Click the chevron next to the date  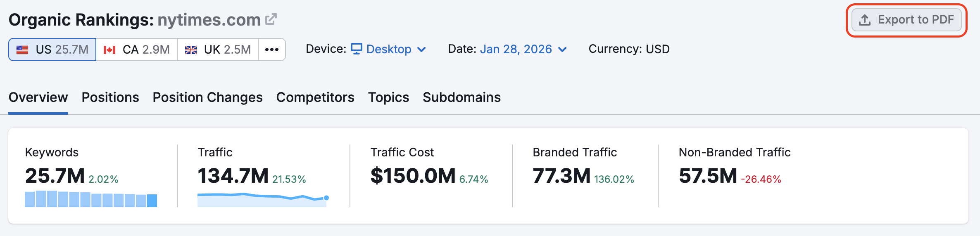point(562,50)
